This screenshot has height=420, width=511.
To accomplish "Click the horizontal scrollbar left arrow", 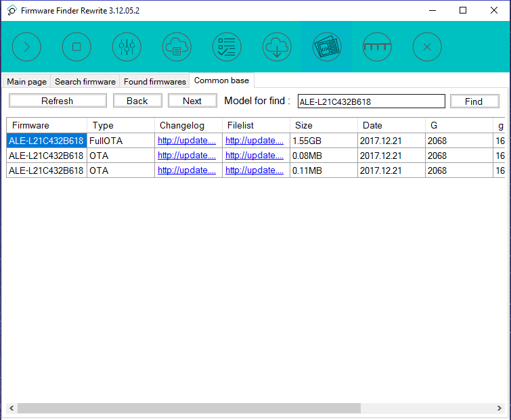I will [12, 408].
